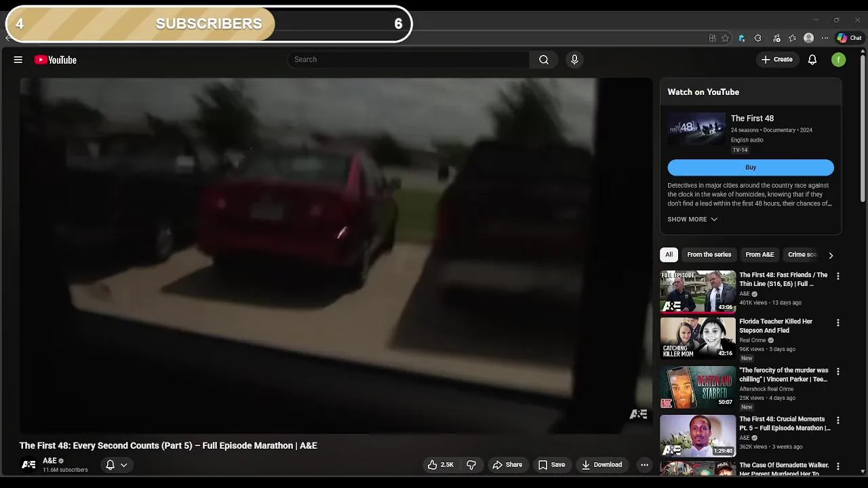Open the browser extensions puzzle icon

pos(758,38)
